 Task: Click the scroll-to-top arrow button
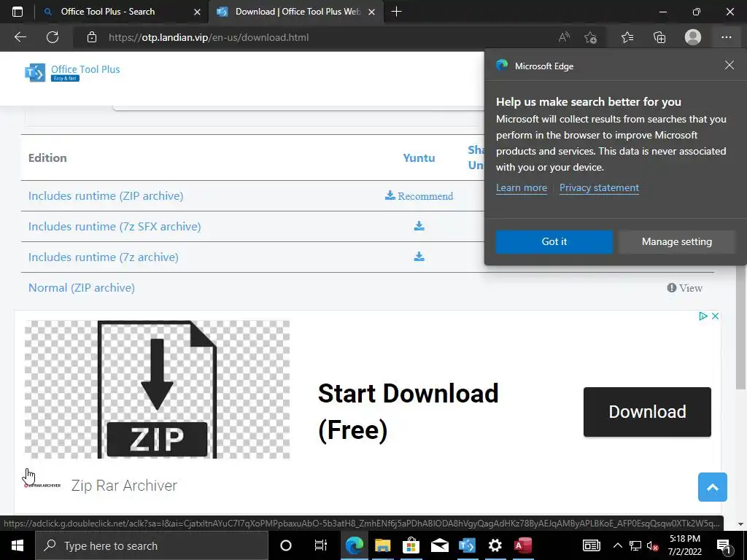tap(712, 487)
